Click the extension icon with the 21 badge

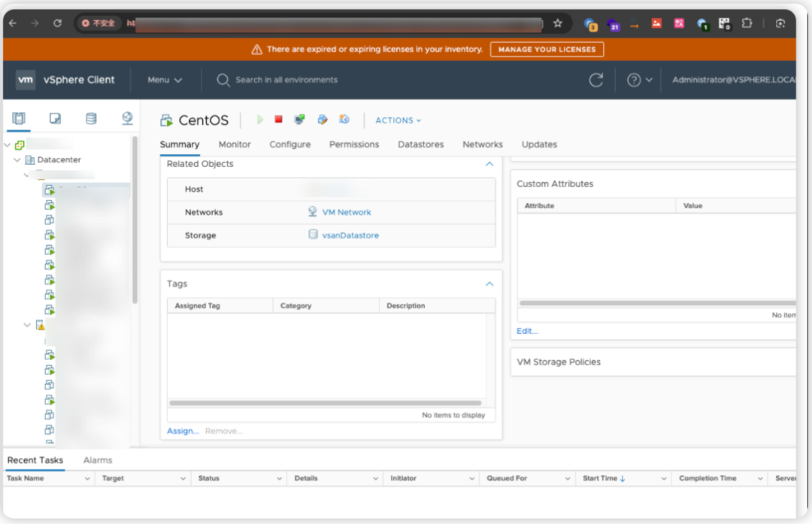click(614, 24)
